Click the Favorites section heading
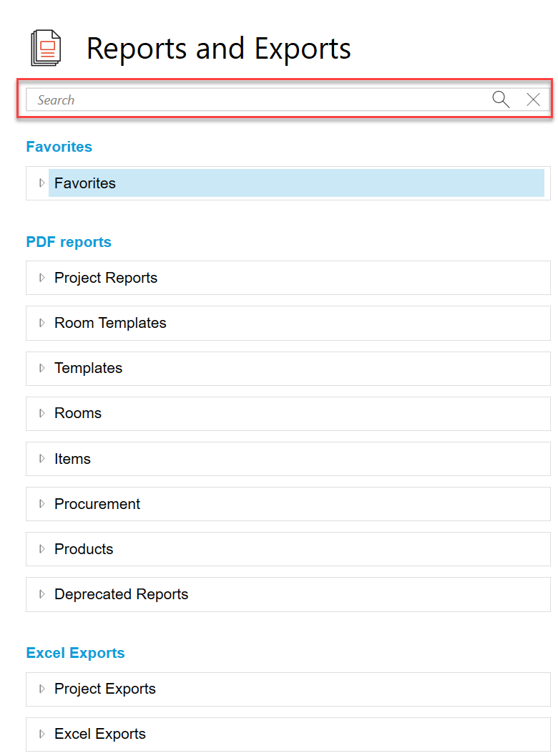 coord(59,147)
